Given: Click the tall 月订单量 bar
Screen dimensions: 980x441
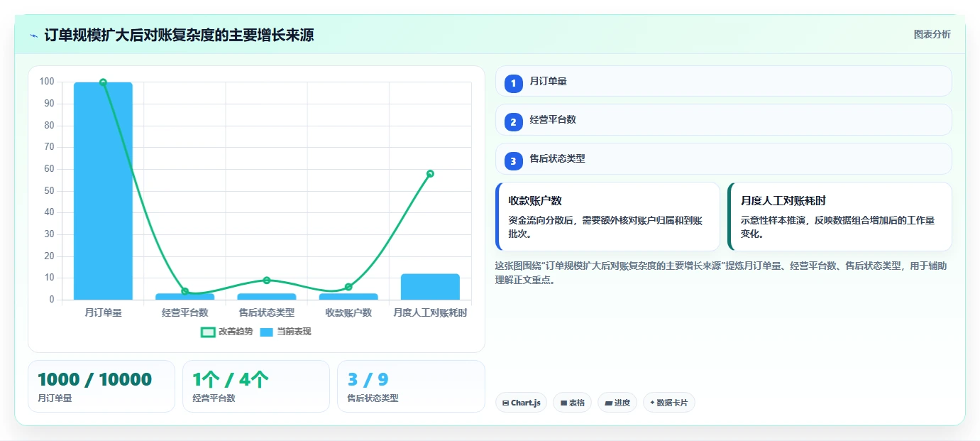Looking at the screenshot, I should coord(103,191).
